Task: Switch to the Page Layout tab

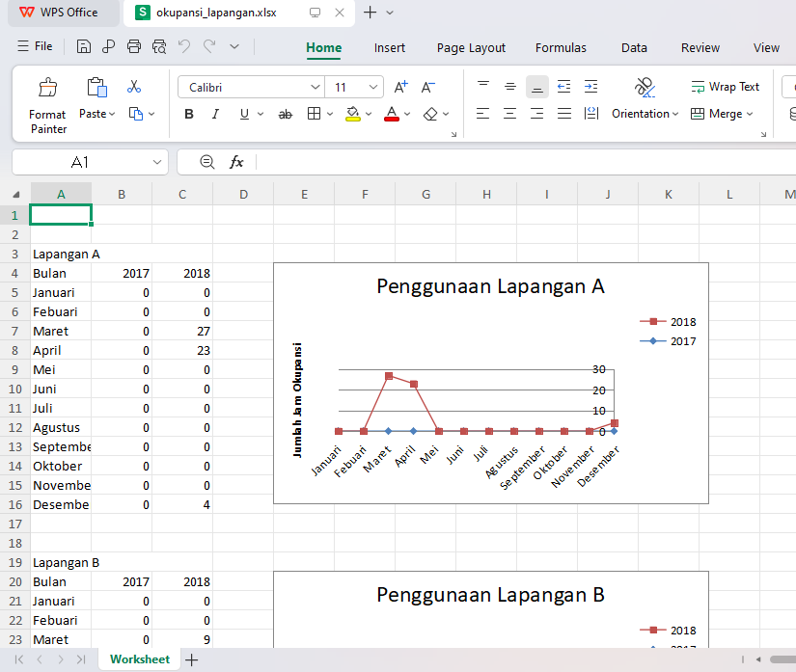Action: coord(471,47)
